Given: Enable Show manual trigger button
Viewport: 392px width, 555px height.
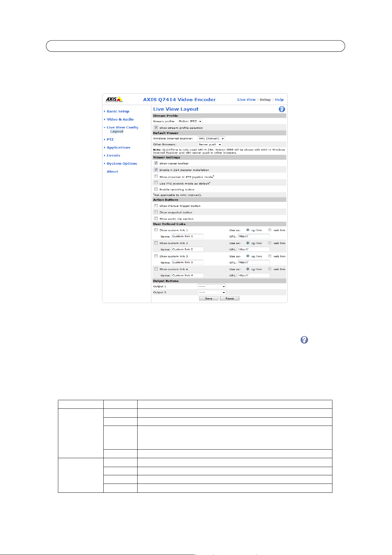Looking at the screenshot, I should 156,206.
